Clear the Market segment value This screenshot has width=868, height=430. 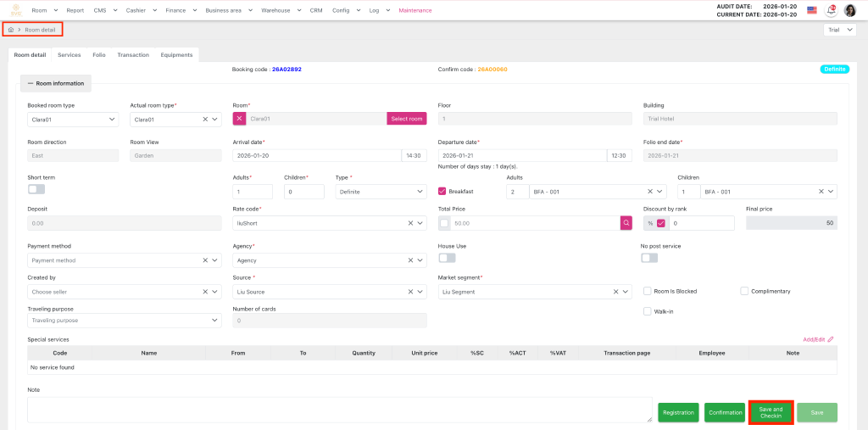pos(615,292)
